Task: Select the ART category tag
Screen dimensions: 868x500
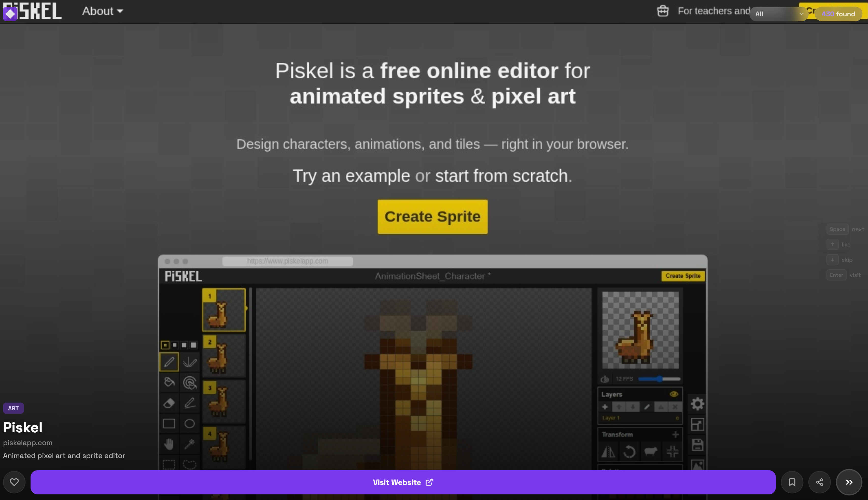Action: [13, 408]
